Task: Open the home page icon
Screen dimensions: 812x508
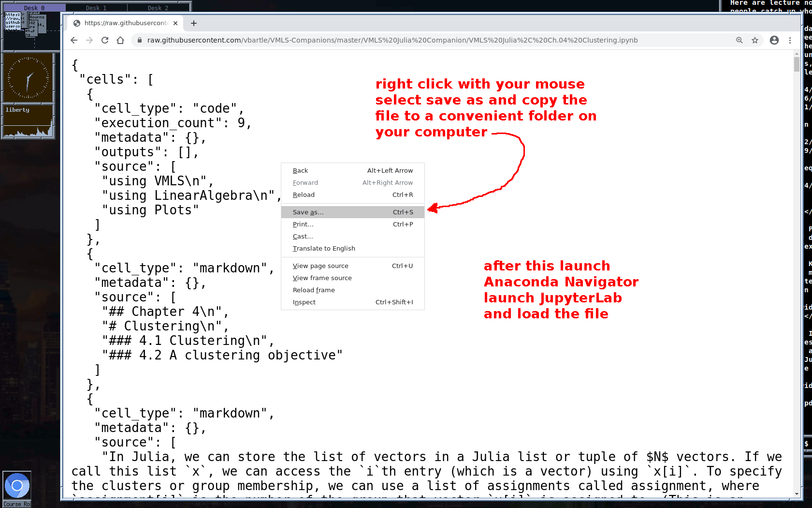Action: [120, 40]
